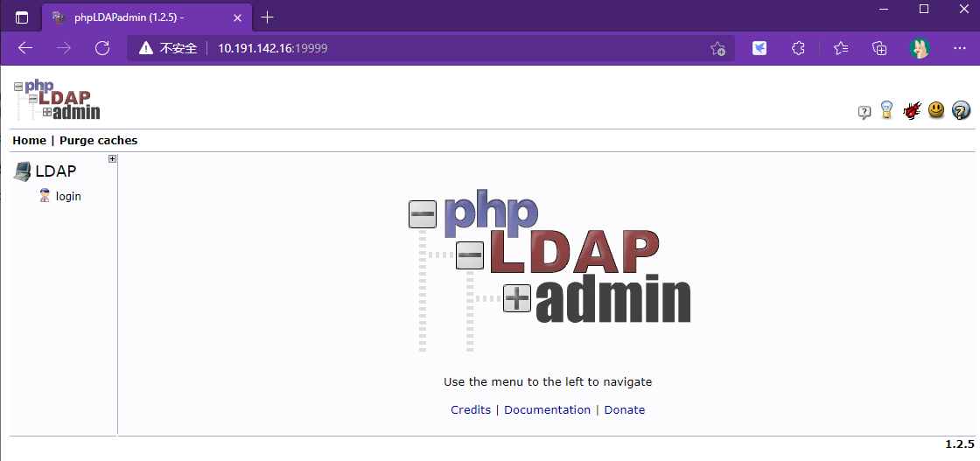Click the 1.2.5 version text

pyautogui.click(x=959, y=444)
